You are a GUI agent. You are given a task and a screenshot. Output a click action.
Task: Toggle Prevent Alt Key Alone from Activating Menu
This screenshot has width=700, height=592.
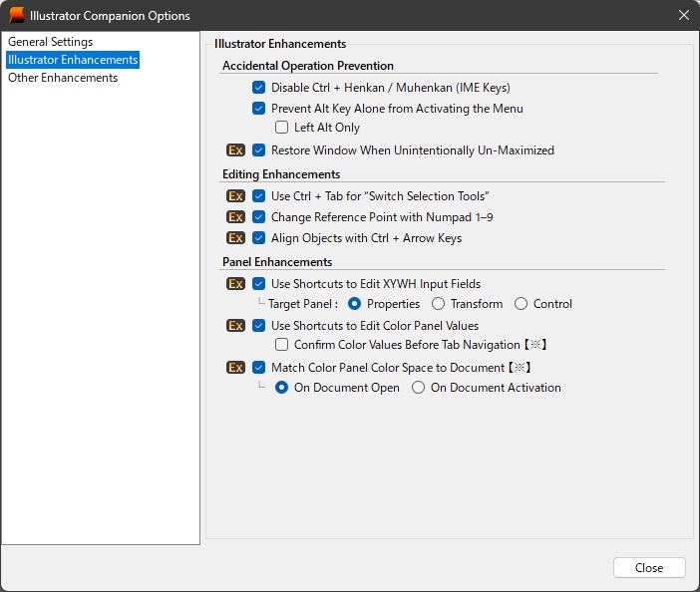[x=258, y=109]
